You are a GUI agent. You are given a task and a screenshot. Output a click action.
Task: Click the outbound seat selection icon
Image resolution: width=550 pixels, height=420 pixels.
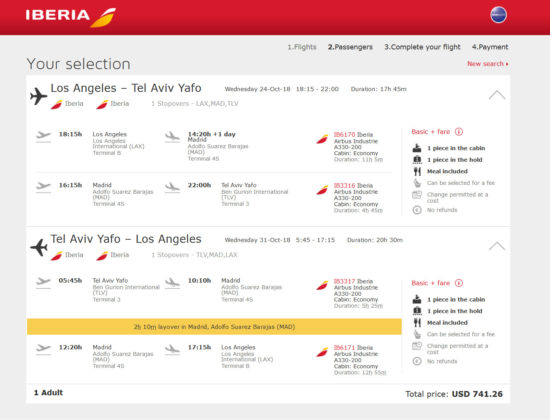point(417,183)
